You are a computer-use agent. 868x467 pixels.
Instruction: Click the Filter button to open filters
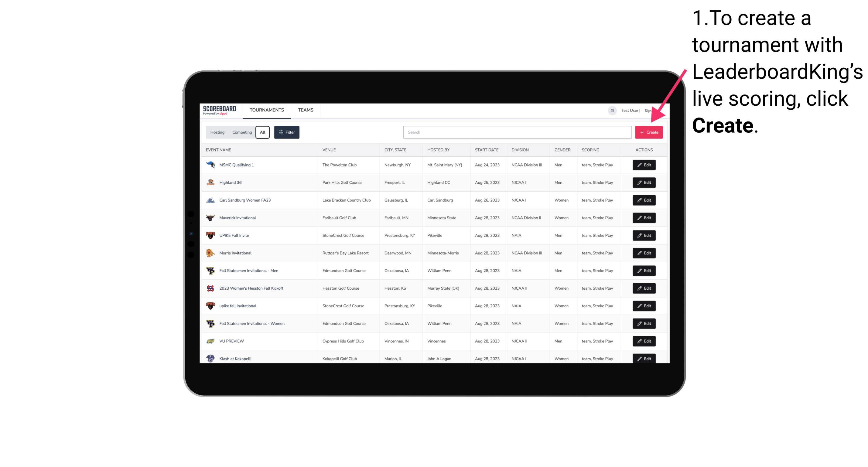[x=286, y=132]
